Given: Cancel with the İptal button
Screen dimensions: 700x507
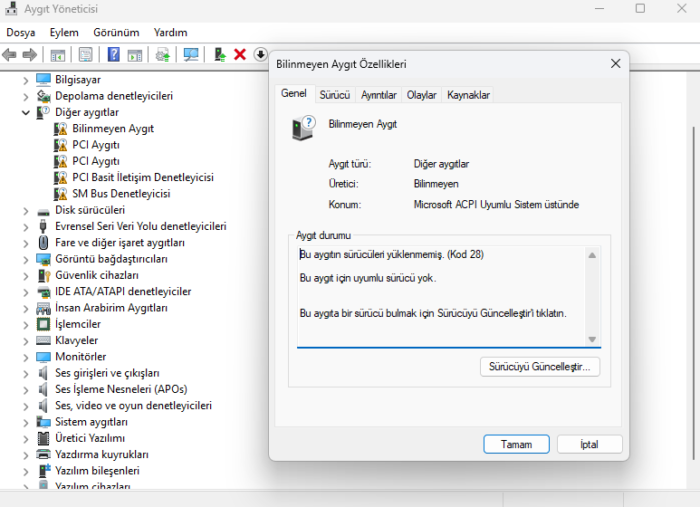Looking at the screenshot, I should click(589, 445).
